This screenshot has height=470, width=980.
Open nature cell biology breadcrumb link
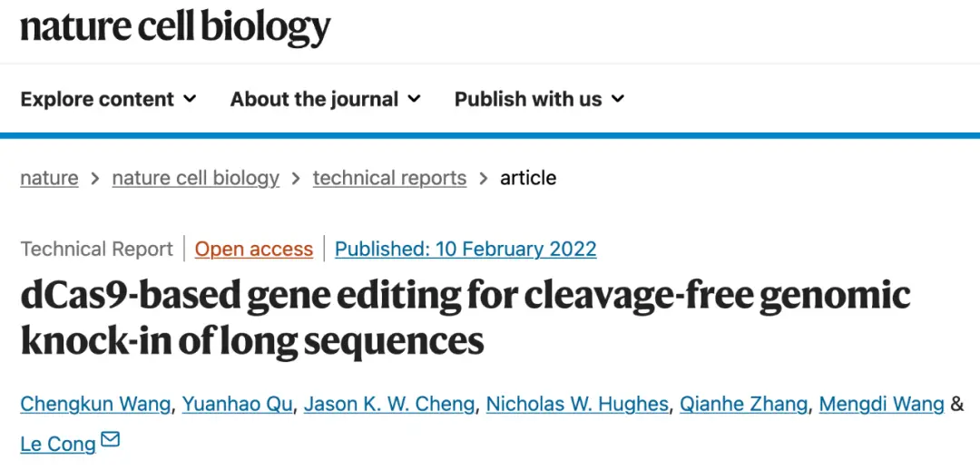196,178
